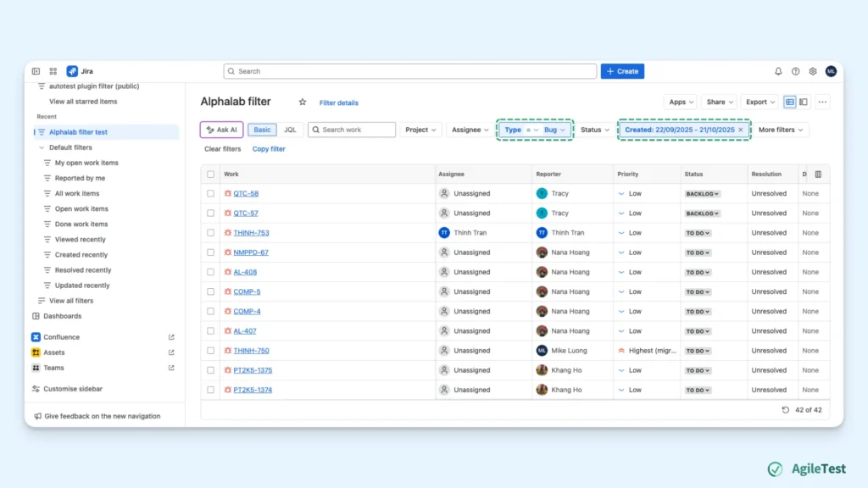Collapse the navigation sidebar icon

pos(36,71)
